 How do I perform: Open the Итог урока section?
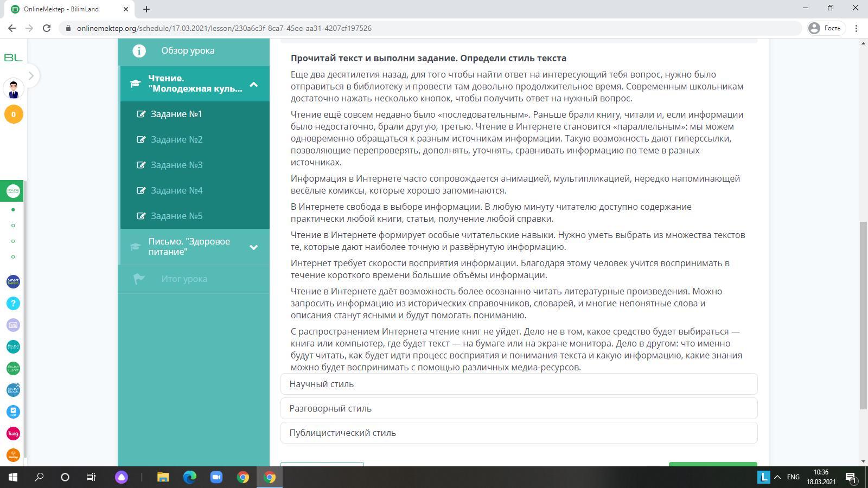(x=195, y=279)
